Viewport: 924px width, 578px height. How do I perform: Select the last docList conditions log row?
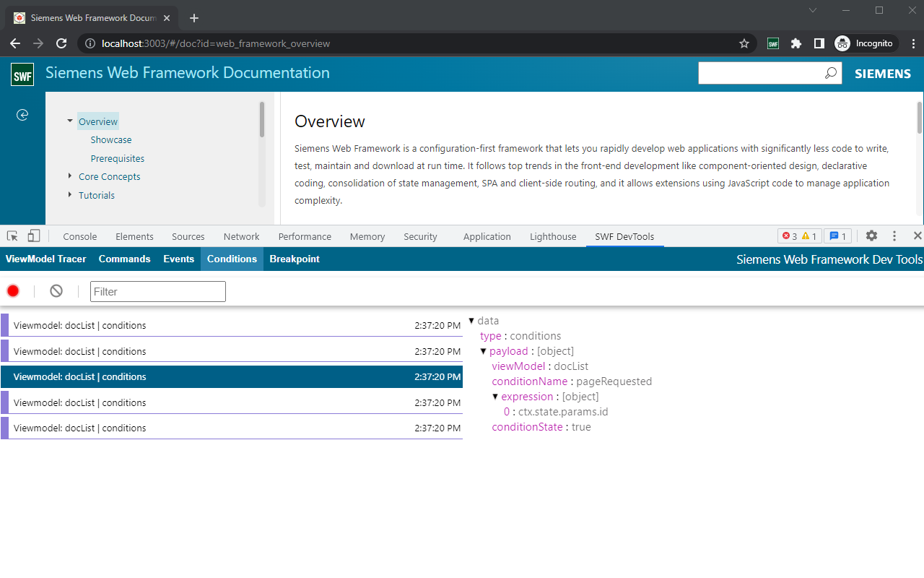[x=231, y=428]
